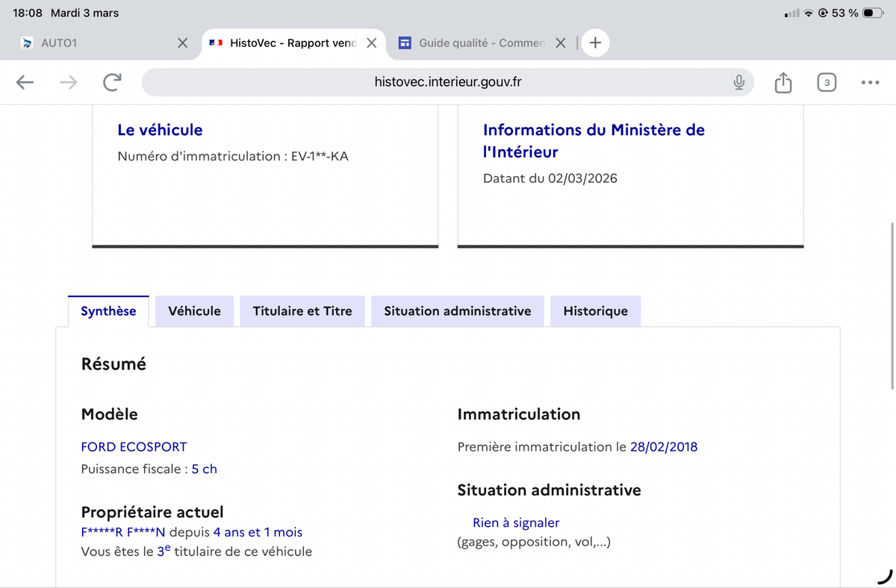Screen dimensions: 896x588
Task: Reload the HistoVec page
Action: [x=112, y=83]
